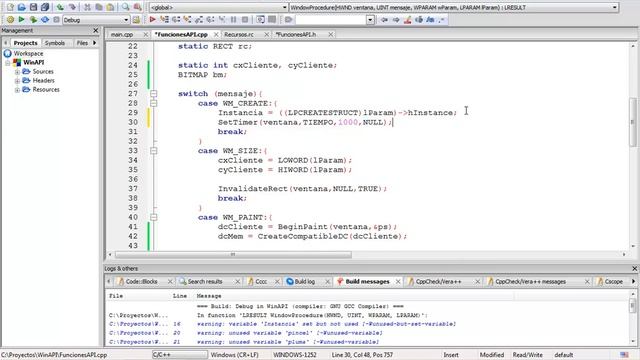
Task: Click the toolbar search text field
Action: point(330,20)
